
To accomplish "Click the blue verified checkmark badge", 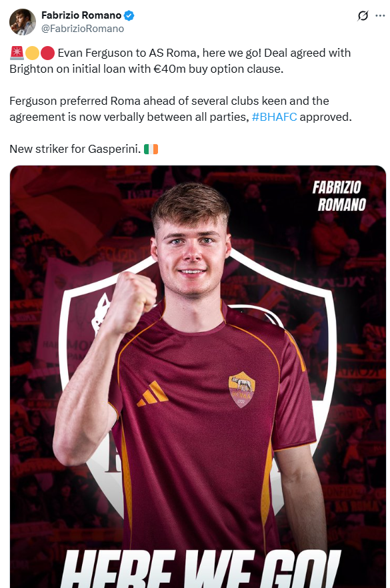I will point(129,16).
